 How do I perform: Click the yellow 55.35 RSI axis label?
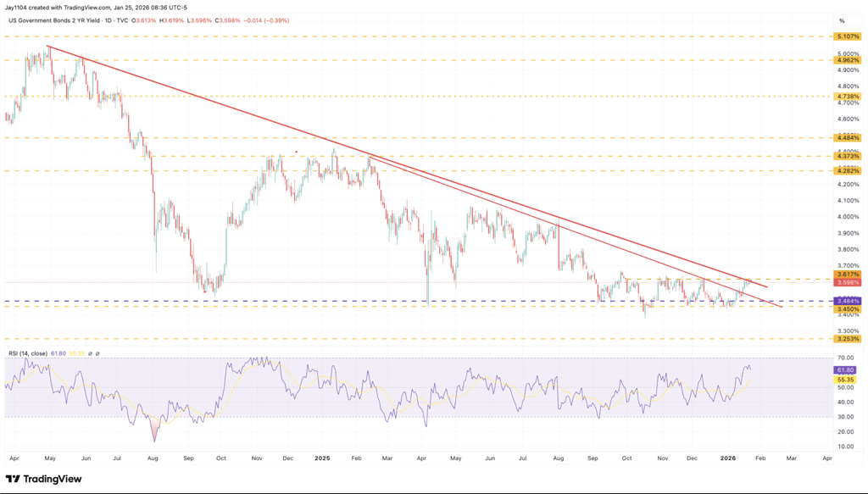click(x=846, y=380)
